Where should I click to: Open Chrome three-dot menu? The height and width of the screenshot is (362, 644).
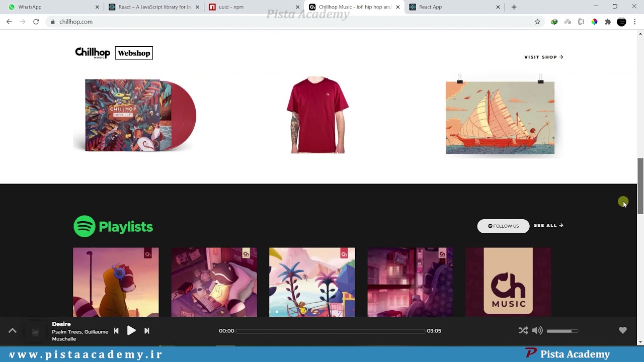[x=635, y=22]
